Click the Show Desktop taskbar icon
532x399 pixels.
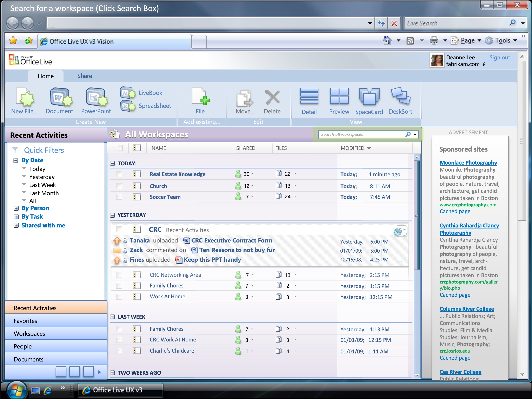click(x=35, y=391)
